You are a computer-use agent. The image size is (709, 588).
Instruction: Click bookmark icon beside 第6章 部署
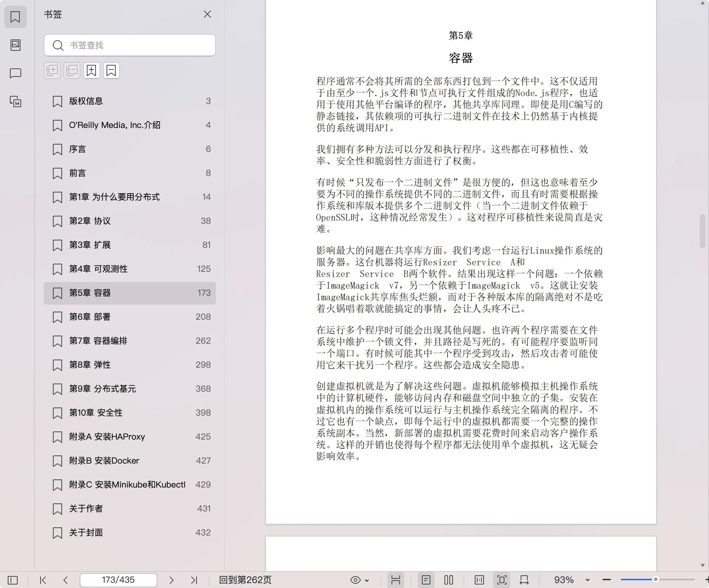57,317
